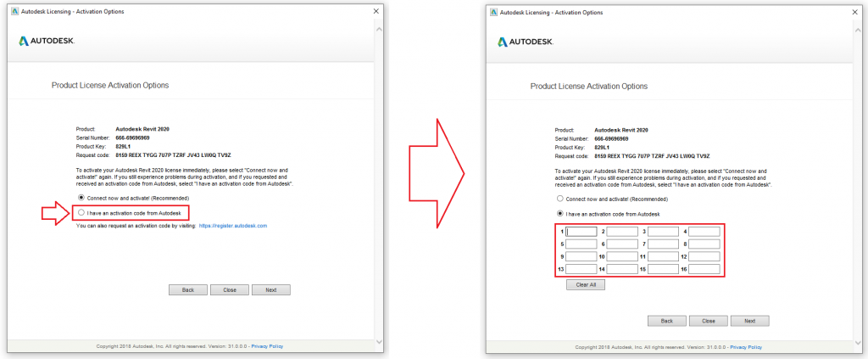Focus activation code field 11

663,256
